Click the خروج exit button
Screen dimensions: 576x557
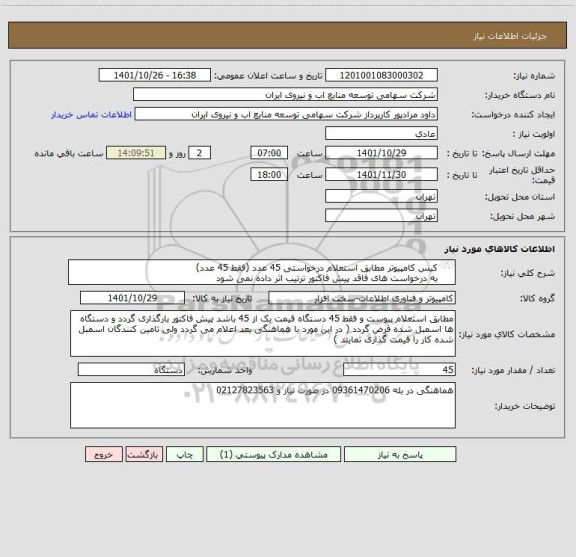pyautogui.click(x=104, y=454)
